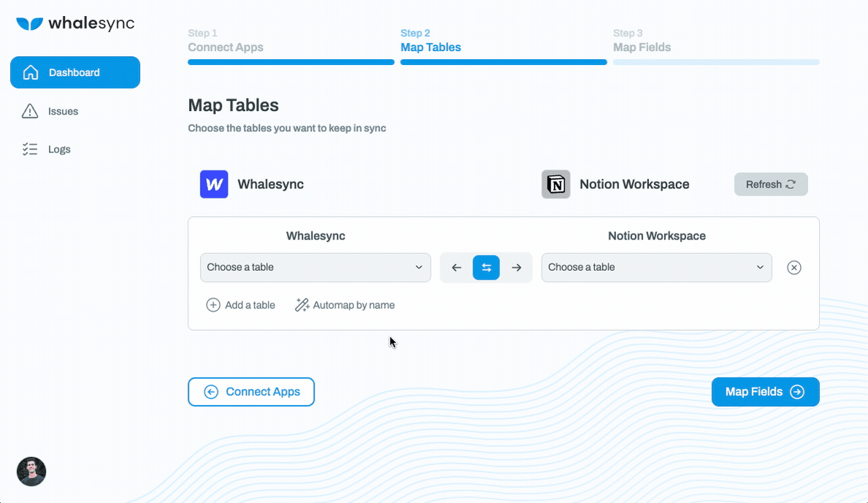Set sync direction to right arrow
Image resolution: width=868 pixels, height=503 pixels.
[x=516, y=267]
